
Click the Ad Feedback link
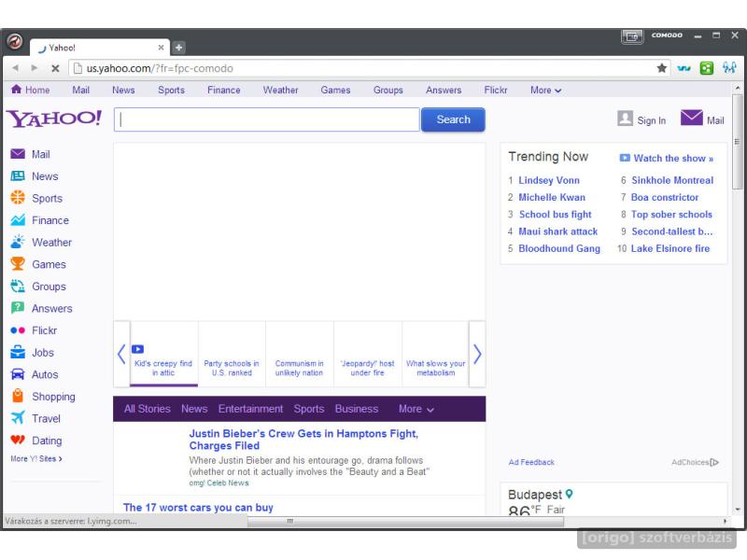(531, 462)
